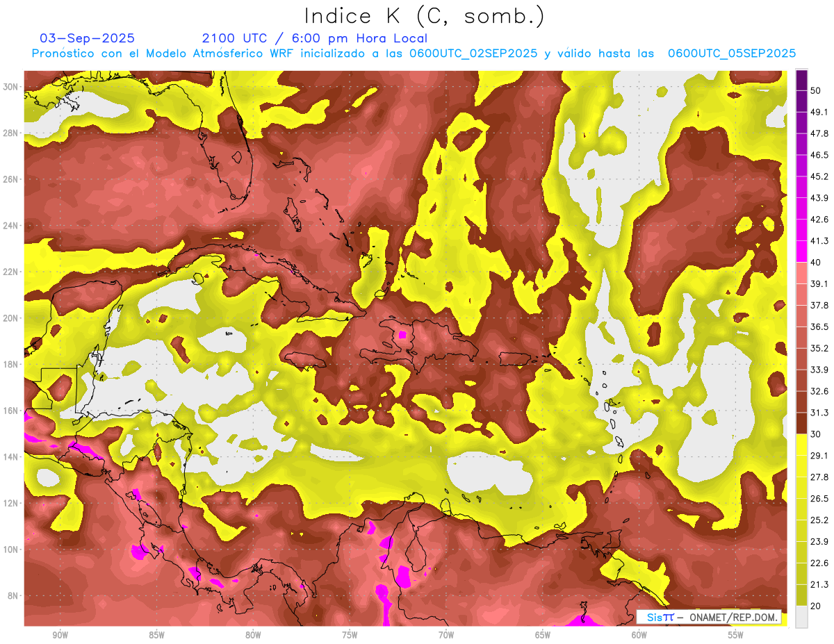Click the colorbar label '41.3'
834x644 pixels.
pyautogui.click(x=819, y=241)
